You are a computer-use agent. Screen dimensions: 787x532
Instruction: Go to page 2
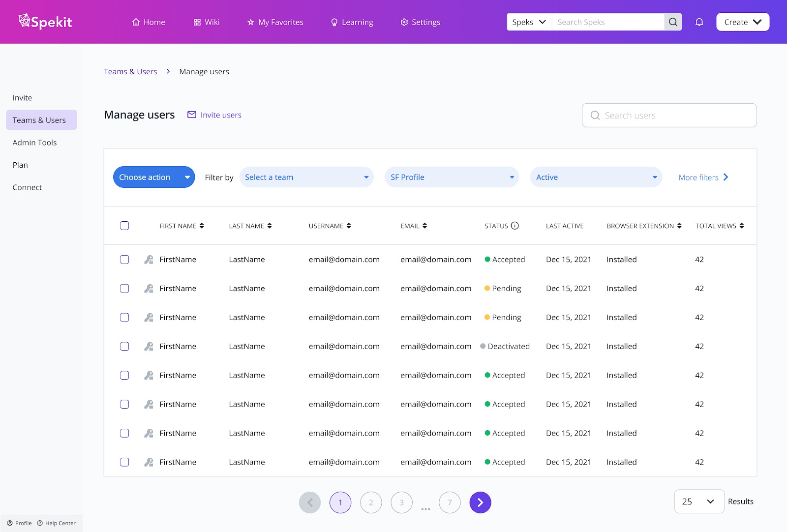click(371, 502)
